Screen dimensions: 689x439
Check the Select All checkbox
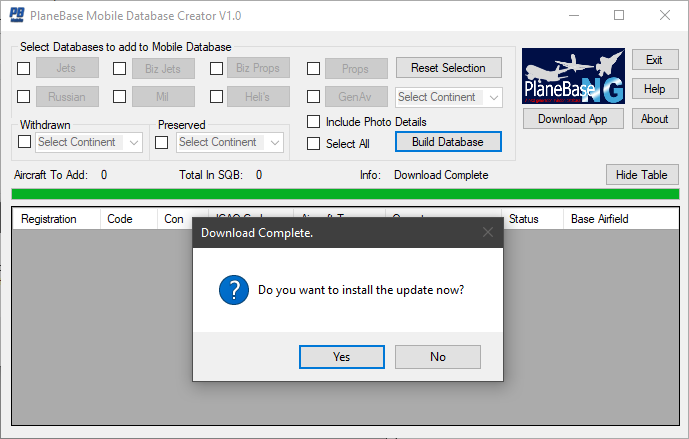coord(314,143)
